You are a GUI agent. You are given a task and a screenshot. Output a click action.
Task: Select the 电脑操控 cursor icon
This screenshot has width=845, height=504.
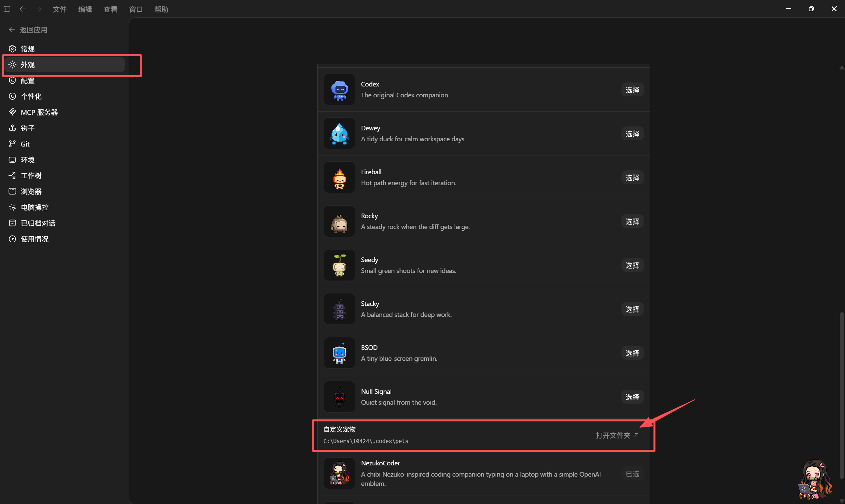[12, 207]
